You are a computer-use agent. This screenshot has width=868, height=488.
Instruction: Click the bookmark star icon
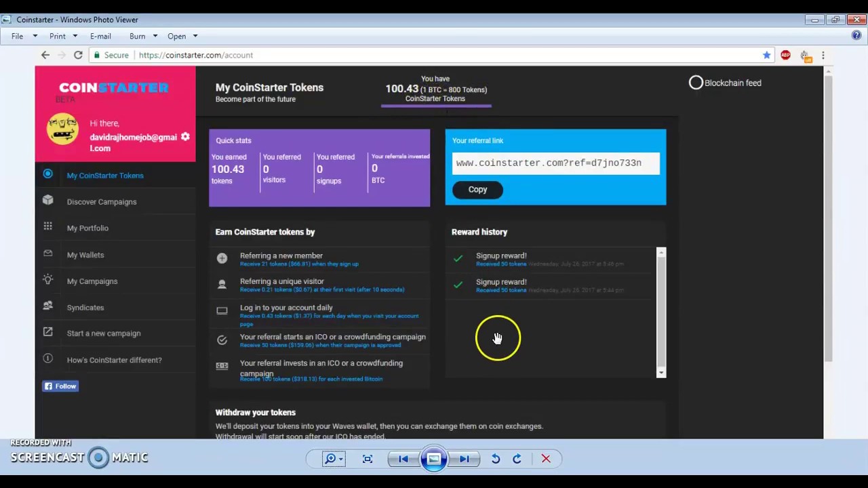[x=766, y=55]
